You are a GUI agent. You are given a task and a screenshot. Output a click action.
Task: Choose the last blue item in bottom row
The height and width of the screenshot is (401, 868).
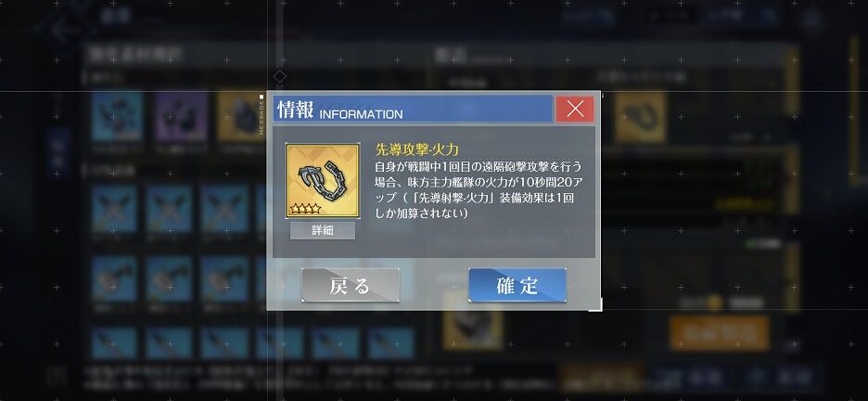390,343
